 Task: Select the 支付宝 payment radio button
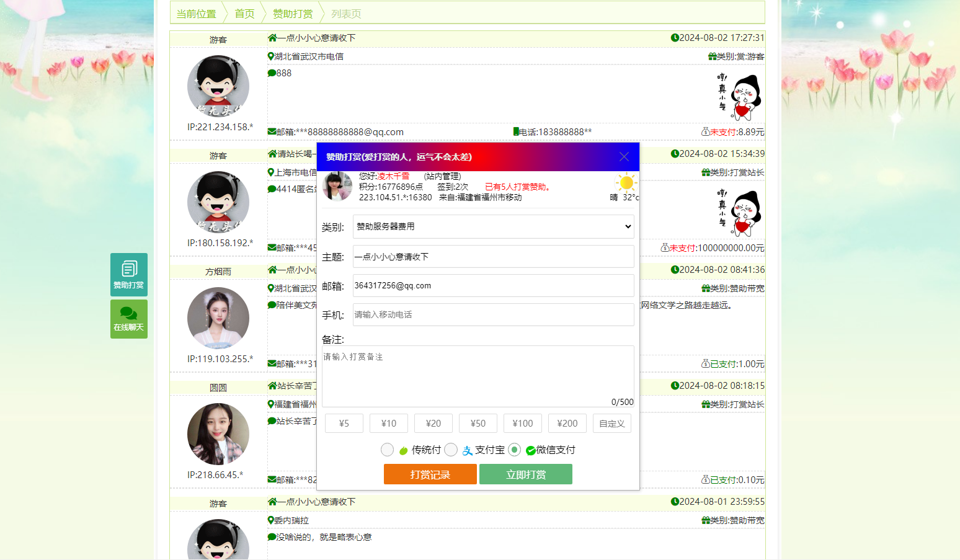click(x=451, y=450)
